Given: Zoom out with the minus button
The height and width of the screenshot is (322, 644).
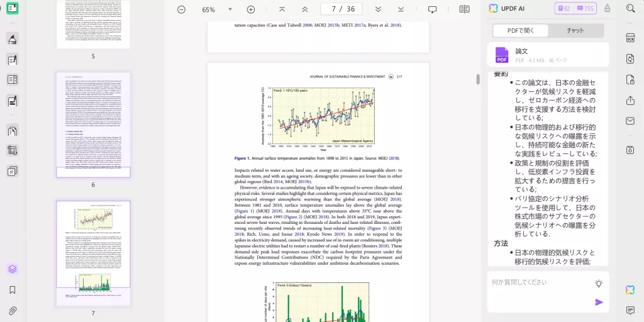Looking at the screenshot, I should [x=182, y=9].
